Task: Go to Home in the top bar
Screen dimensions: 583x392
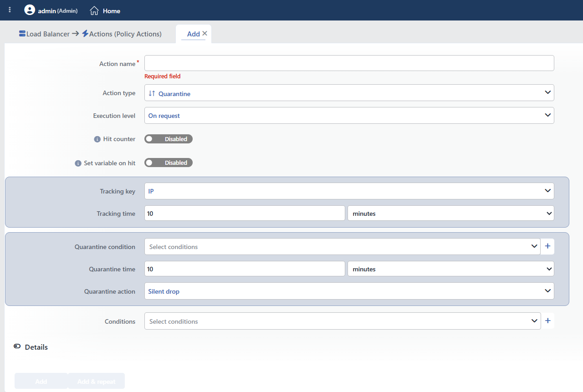Action: pos(105,10)
